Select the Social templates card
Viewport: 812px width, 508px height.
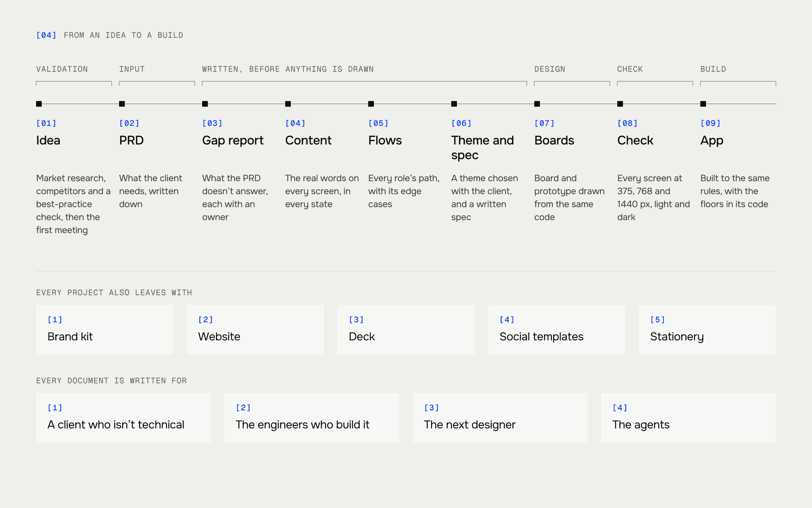pyautogui.click(x=557, y=330)
